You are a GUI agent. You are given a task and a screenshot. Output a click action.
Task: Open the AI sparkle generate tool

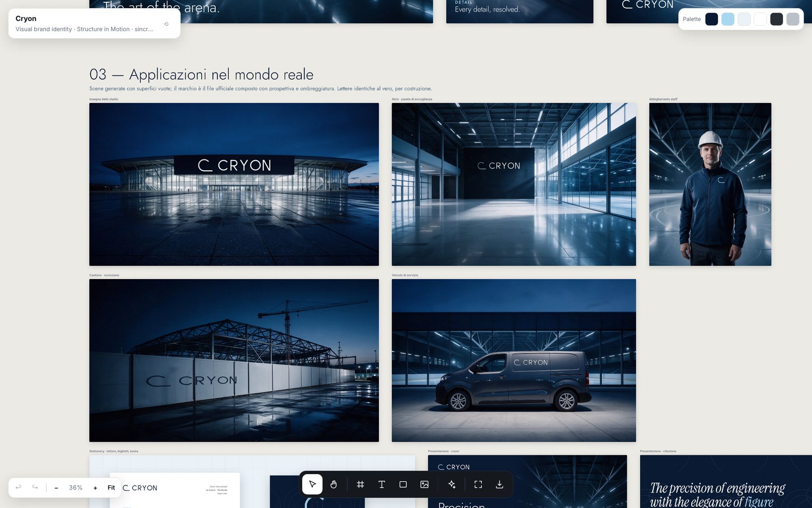(x=452, y=484)
